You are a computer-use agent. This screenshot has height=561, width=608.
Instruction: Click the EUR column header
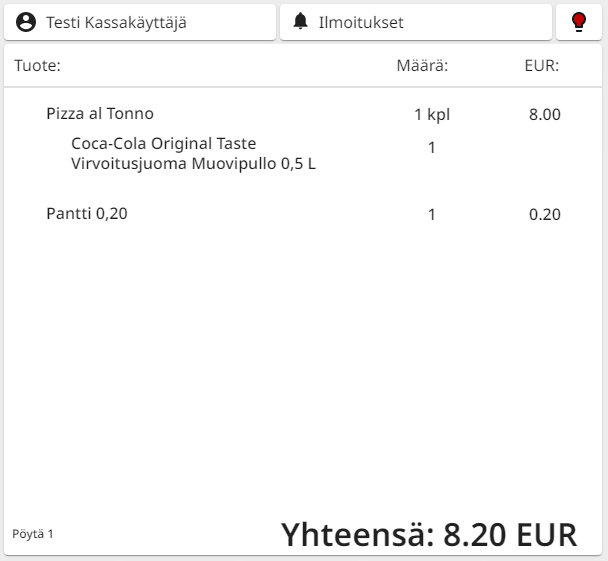(541, 66)
